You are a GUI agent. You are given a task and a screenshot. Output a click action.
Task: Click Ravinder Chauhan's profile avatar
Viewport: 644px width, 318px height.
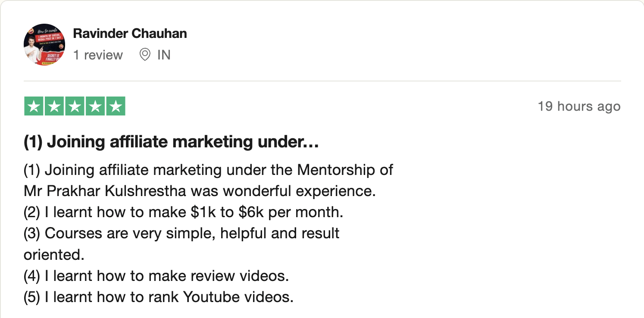(x=44, y=44)
